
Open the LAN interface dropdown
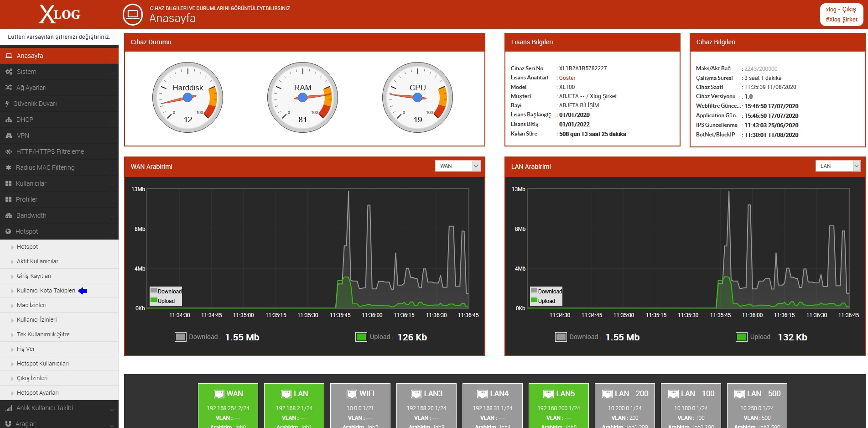coord(838,166)
